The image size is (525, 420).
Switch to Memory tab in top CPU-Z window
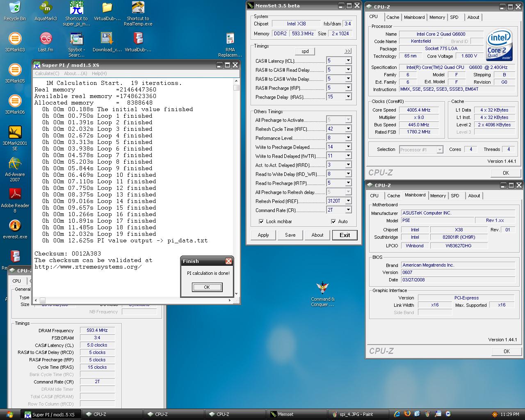(437, 17)
